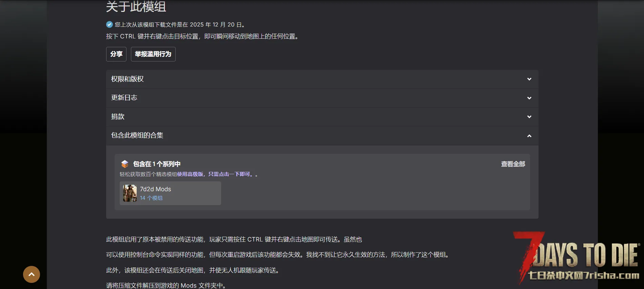Click the orange scroll-to-top arrow button
The image size is (644, 289).
(32, 274)
